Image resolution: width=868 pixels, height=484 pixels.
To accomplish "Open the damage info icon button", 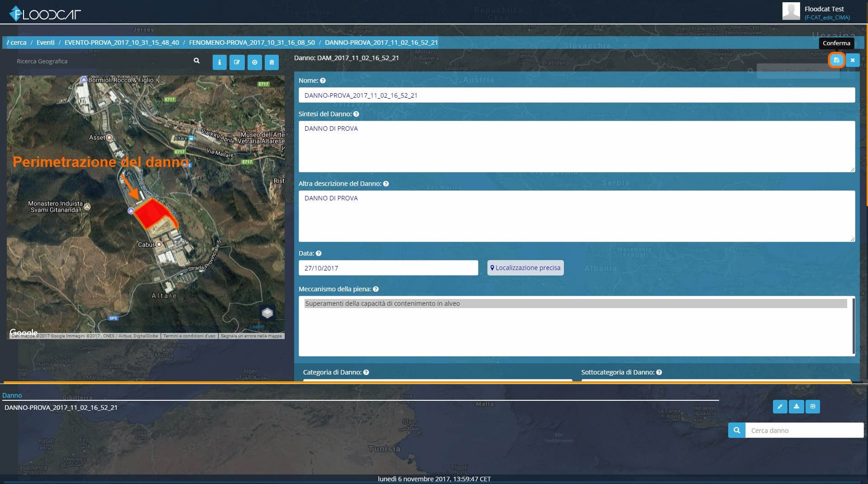I will tap(219, 62).
